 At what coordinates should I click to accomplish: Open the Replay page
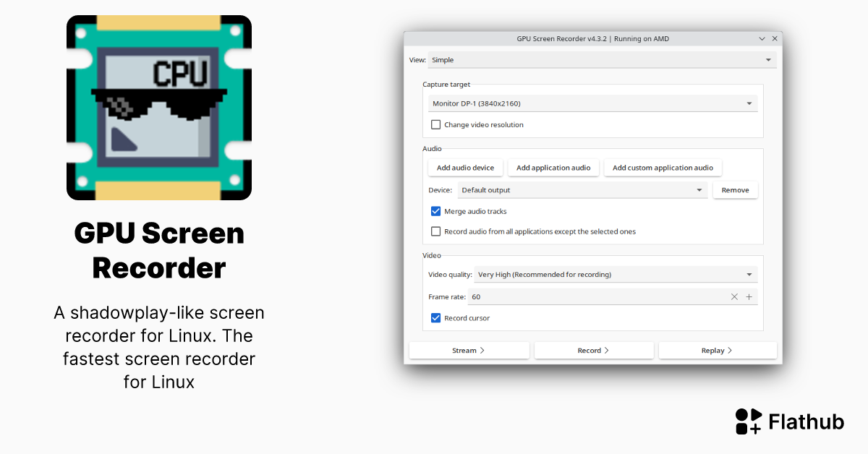[x=718, y=351]
